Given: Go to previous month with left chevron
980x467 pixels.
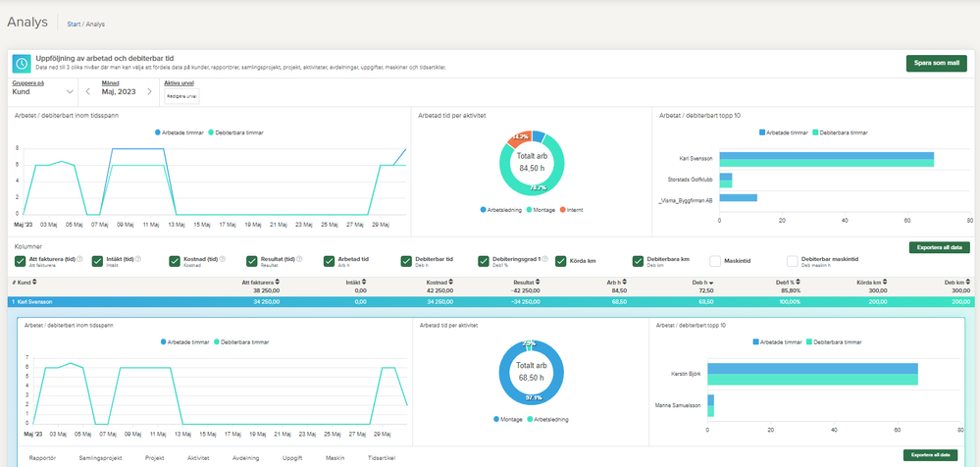Looking at the screenshot, I should click(88, 91).
